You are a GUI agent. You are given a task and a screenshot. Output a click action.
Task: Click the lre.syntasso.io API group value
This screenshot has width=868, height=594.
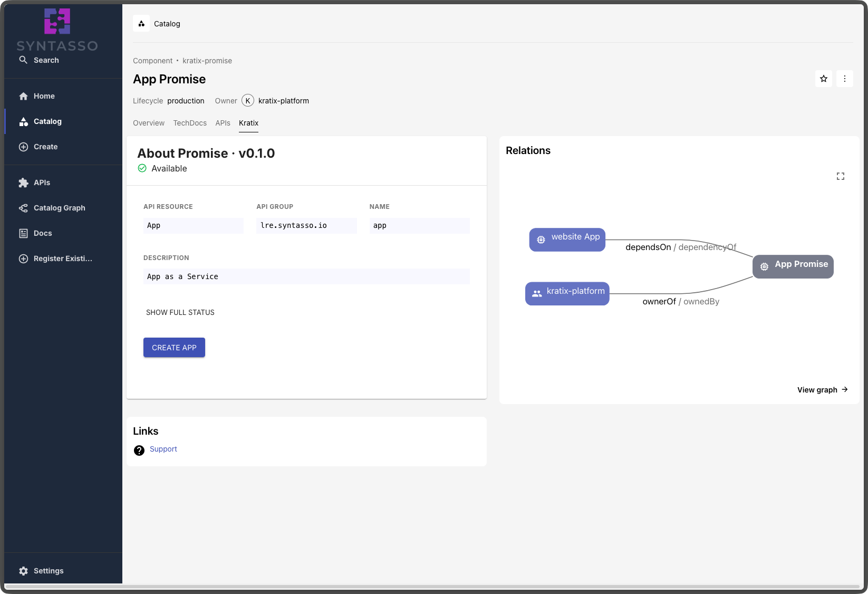[306, 225]
